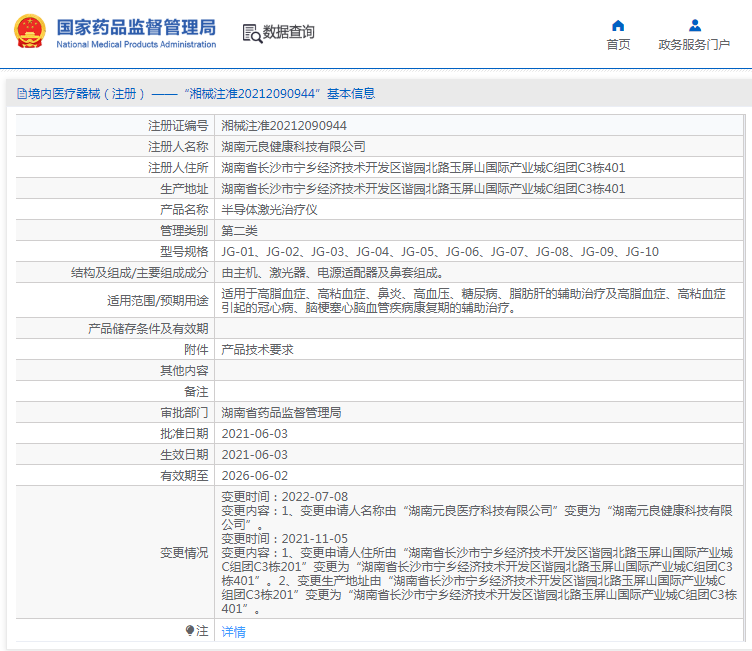Click the 生产地址 address value

(423, 189)
